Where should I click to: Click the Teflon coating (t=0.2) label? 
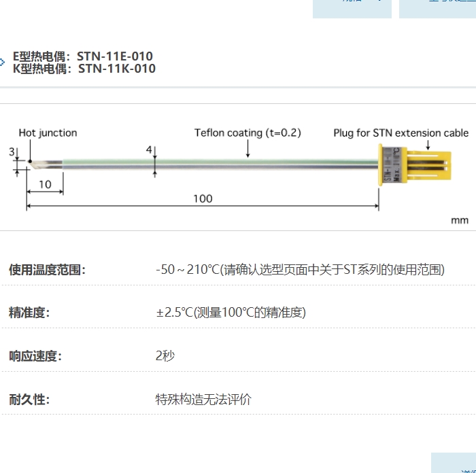(x=248, y=133)
